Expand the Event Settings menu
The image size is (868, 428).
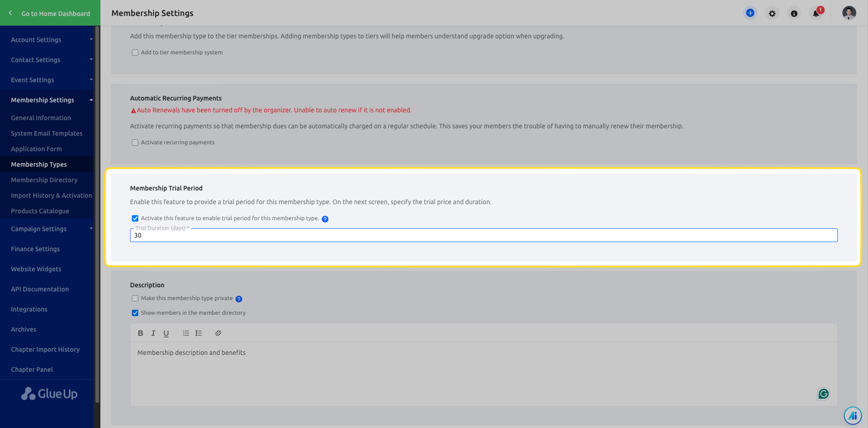coord(50,80)
